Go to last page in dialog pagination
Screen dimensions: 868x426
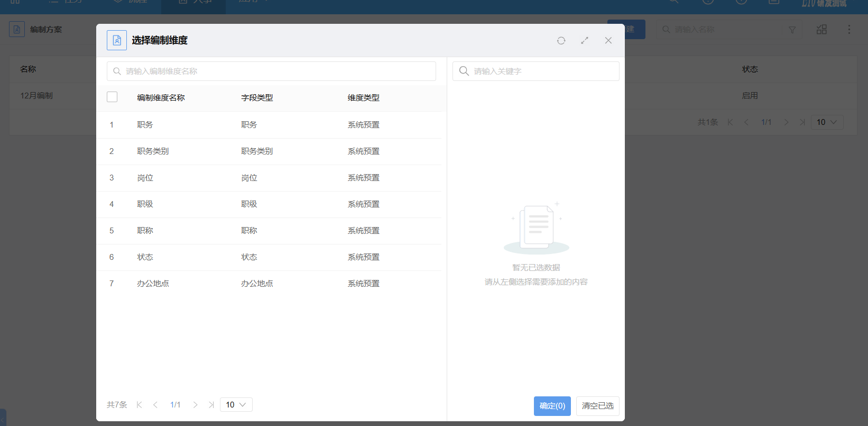click(x=211, y=405)
